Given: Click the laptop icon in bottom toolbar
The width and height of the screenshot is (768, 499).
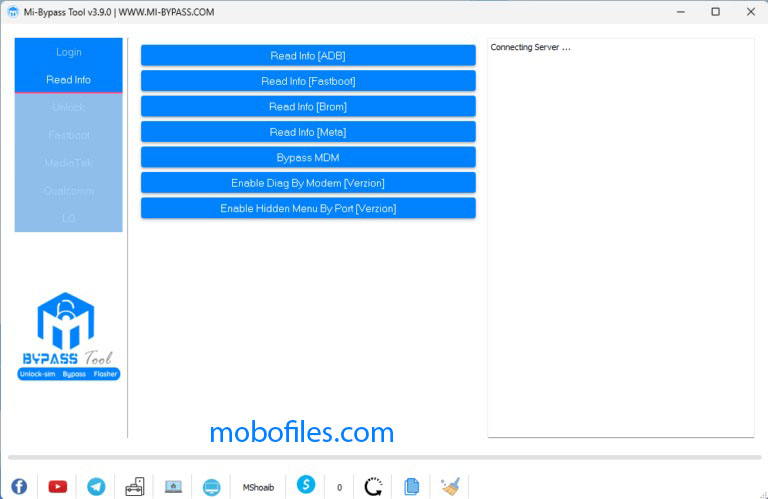Looking at the screenshot, I should 173,487.
